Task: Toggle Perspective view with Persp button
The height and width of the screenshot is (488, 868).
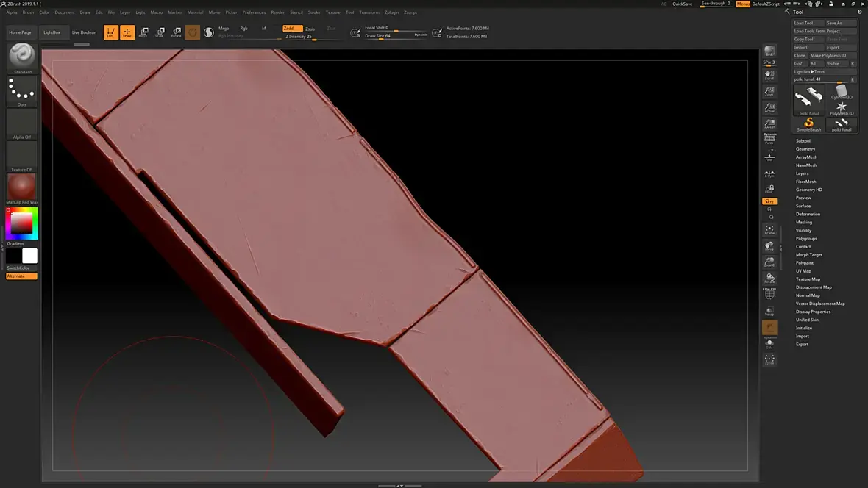Action: (x=769, y=139)
